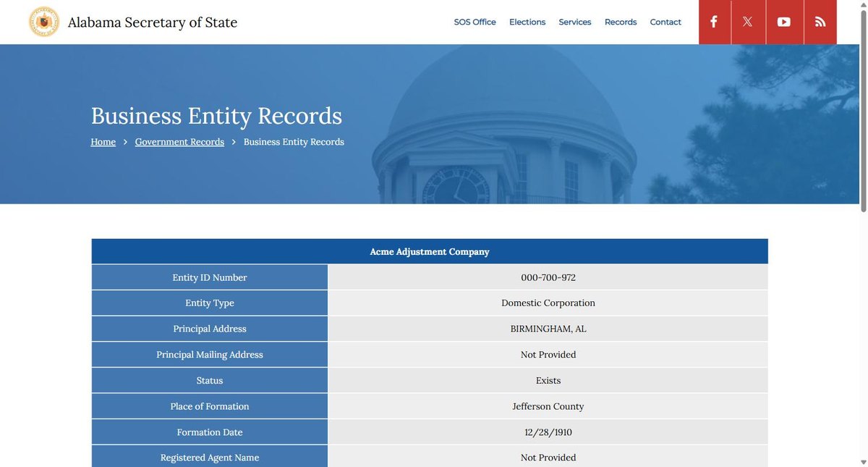Viewport: 868px width, 467px height.
Task: Click the Principal Address label cell
Action: point(210,329)
